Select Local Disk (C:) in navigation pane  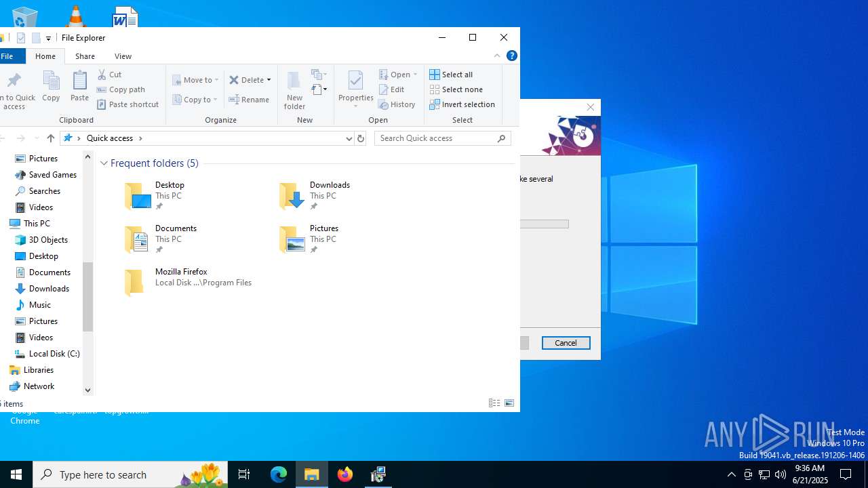pos(47,354)
